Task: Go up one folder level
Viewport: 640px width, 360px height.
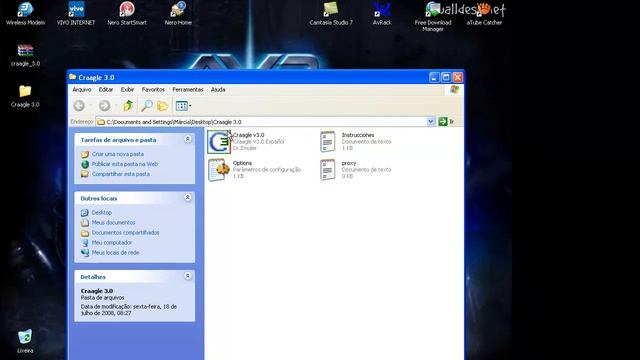Action: (128, 106)
